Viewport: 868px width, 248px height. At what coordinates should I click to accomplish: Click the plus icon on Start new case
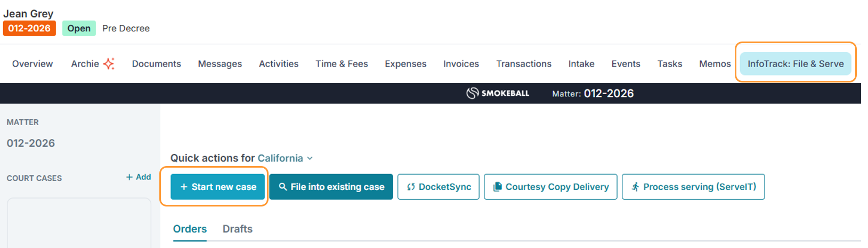[184, 187]
